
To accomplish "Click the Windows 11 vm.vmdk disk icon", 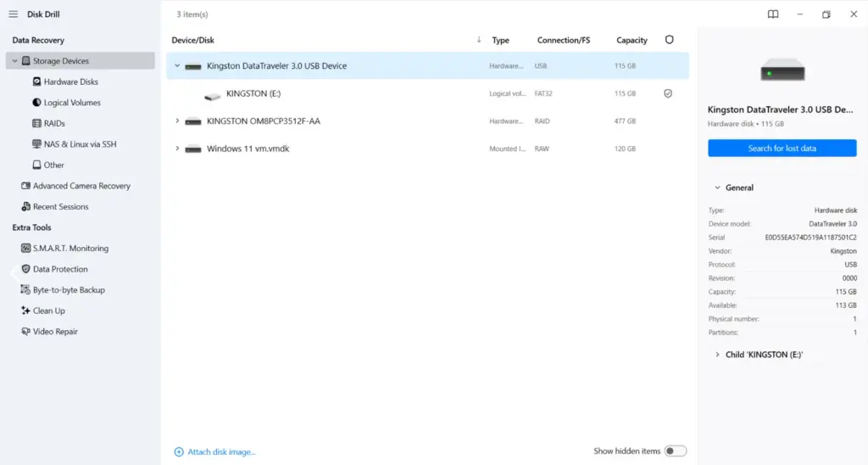I will (x=193, y=149).
